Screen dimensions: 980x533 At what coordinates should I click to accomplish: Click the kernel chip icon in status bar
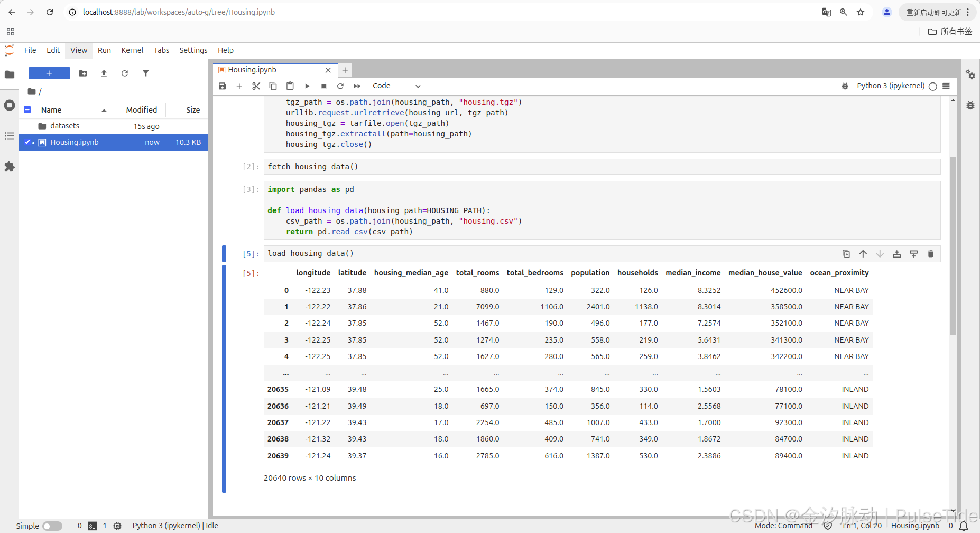pyautogui.click(x=118, y=526)
